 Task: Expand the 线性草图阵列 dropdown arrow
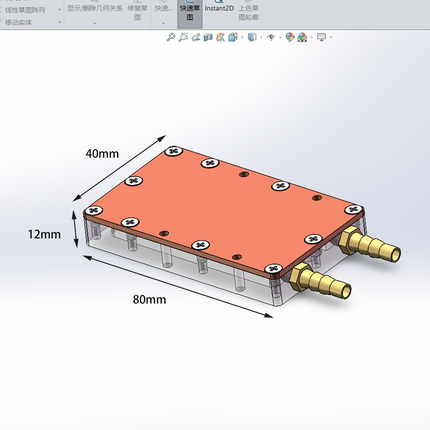tap(60, 10)
